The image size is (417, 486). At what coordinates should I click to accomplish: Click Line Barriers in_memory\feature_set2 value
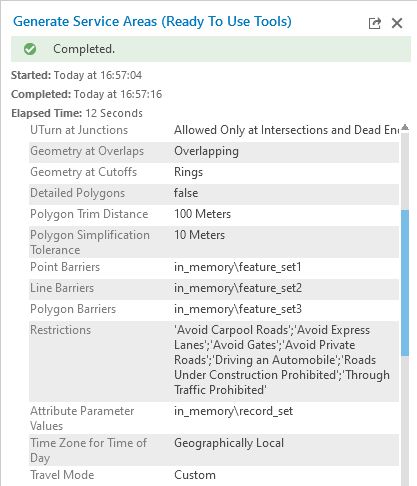click(238, 288)
